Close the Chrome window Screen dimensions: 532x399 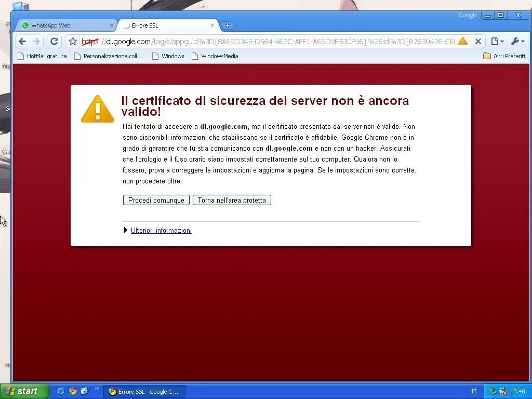coord(518,15)
